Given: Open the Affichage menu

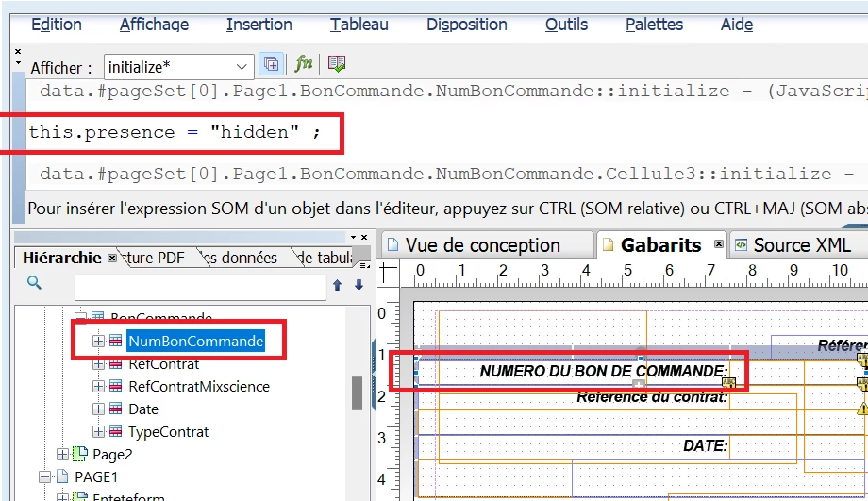Looking at the screenshot, I should click(x=154, y=25).
